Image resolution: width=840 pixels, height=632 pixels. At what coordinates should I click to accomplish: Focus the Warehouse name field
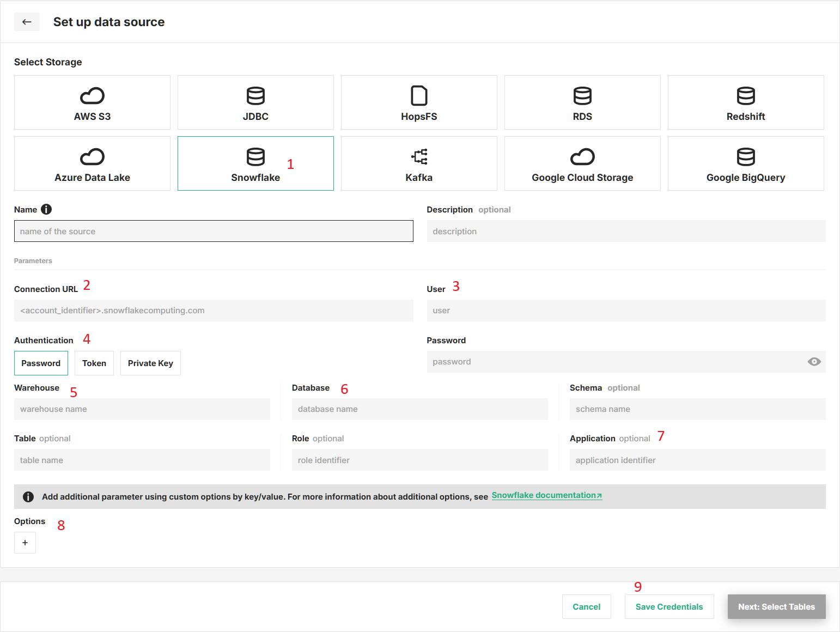[142, 409]
